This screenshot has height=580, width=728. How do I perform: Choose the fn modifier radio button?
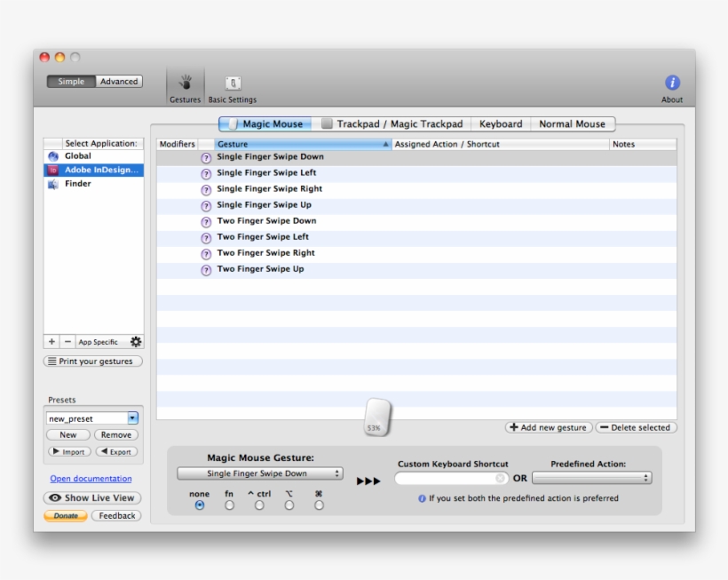229,503
